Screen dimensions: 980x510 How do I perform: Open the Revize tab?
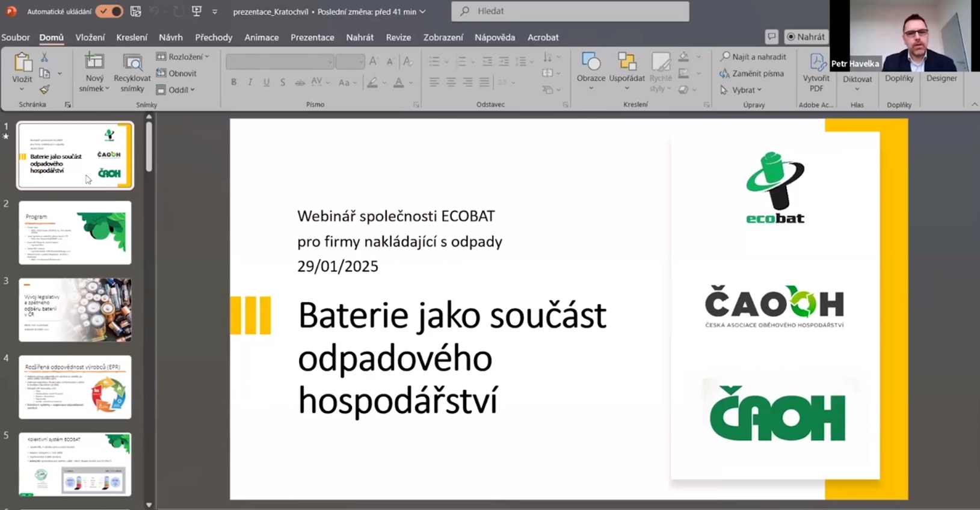coord(398,37)
